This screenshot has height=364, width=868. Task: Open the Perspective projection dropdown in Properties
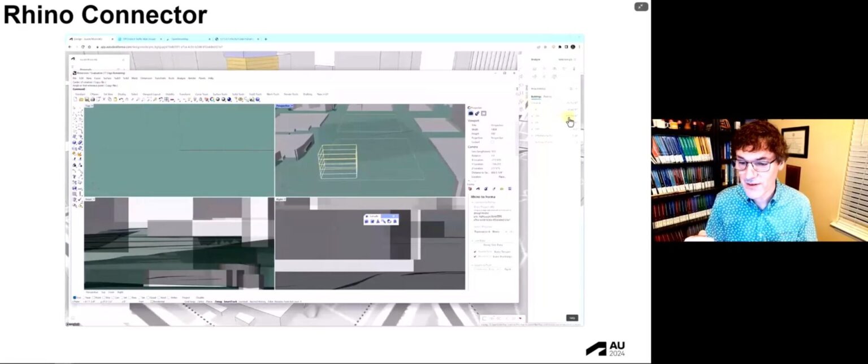(x=496, y=138)
